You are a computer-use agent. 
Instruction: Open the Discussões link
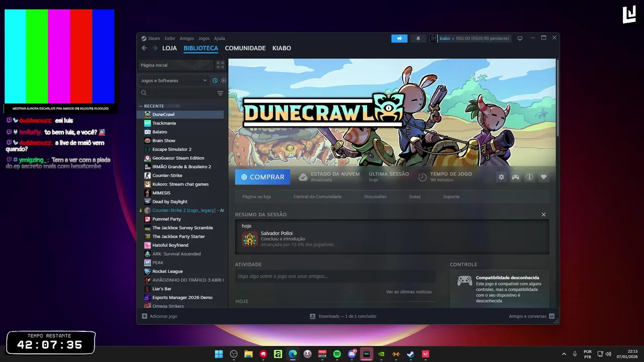(375, 197)
